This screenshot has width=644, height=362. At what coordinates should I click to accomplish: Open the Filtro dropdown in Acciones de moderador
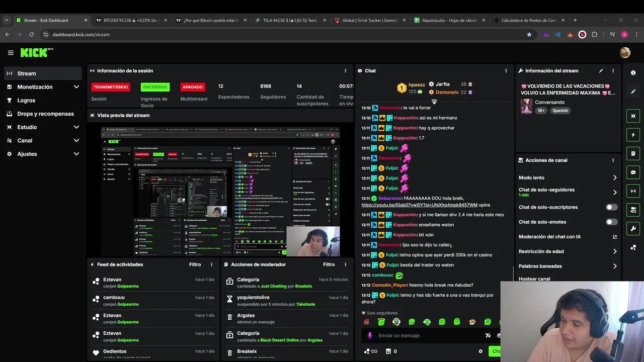[x=329, y=264]
